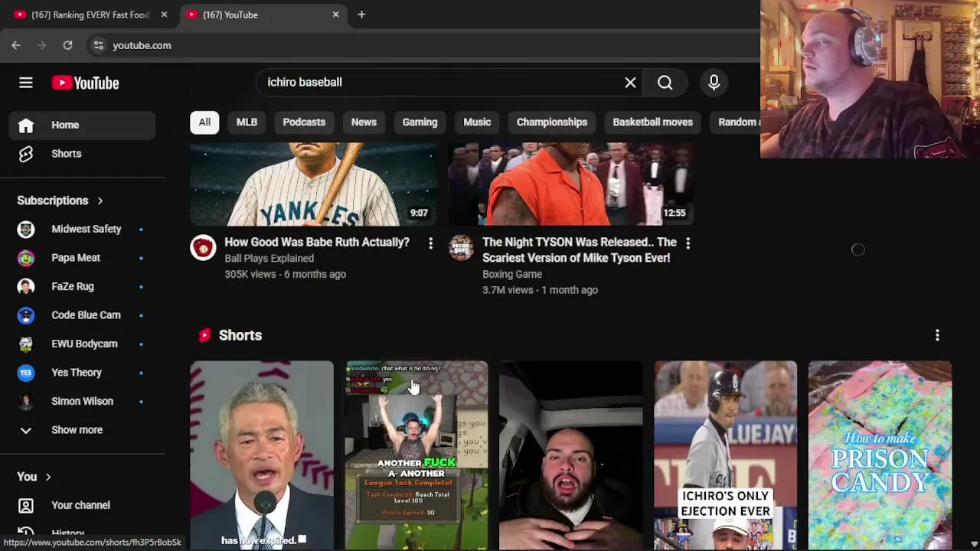Open the hamburger guide menu
Image resolution: width=980 pixels, height=551 pixels.
26,83
